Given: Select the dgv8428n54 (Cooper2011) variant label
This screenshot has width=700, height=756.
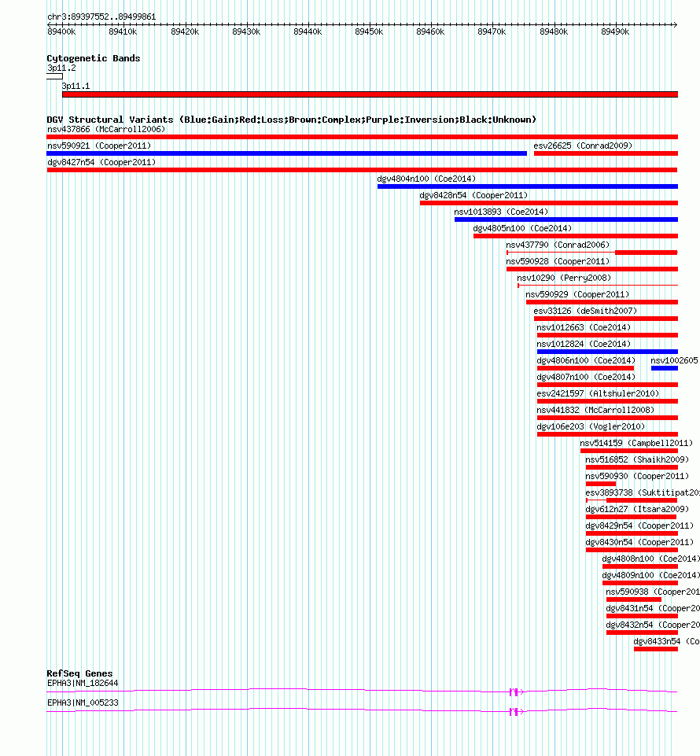Looking at the screenshot, I should click(473, 195).
